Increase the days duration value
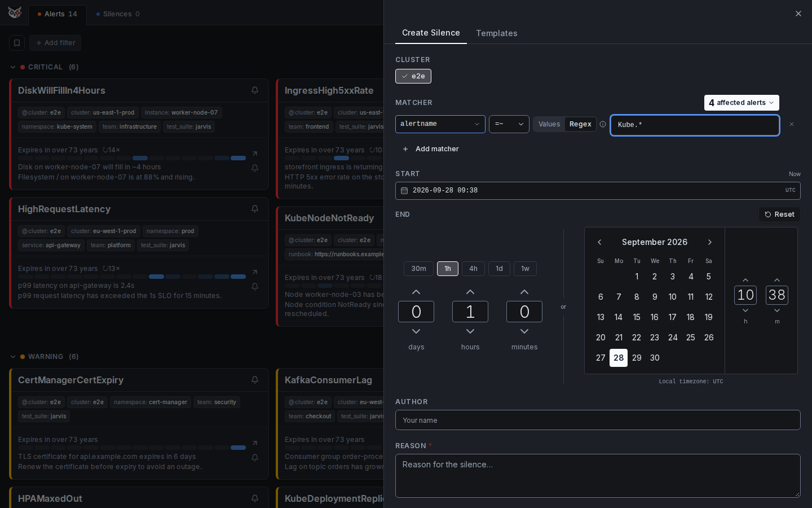Image resolution: width=812 pixels, height=508 pixels. coord(416,292)
